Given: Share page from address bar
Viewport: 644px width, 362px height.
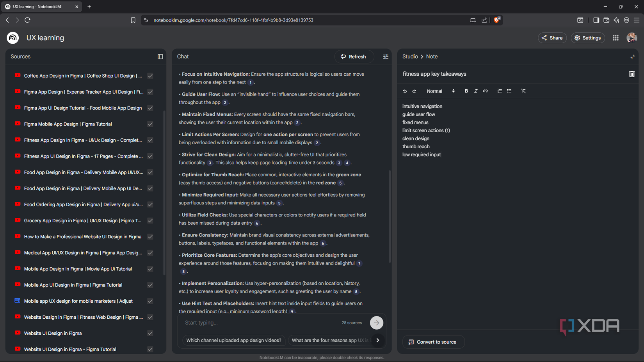Looking at the screenshot, I should pyautogui.click(x=484, y=20).
